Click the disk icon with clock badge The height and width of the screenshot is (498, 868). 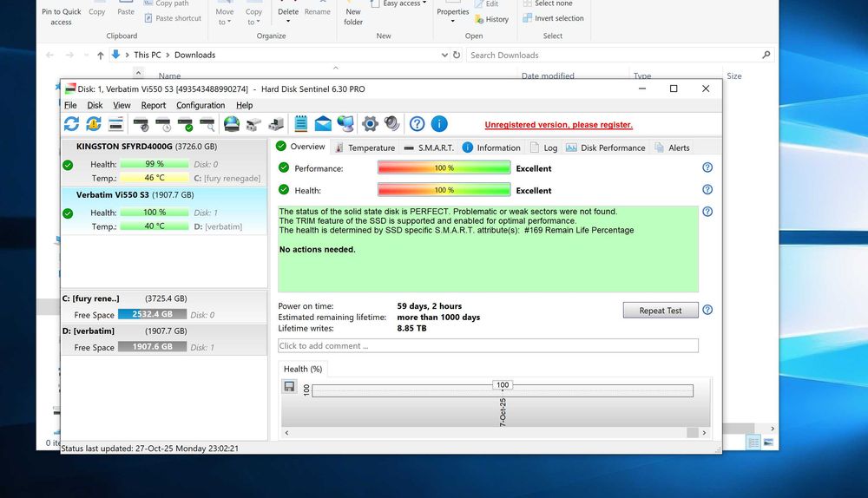163,125
